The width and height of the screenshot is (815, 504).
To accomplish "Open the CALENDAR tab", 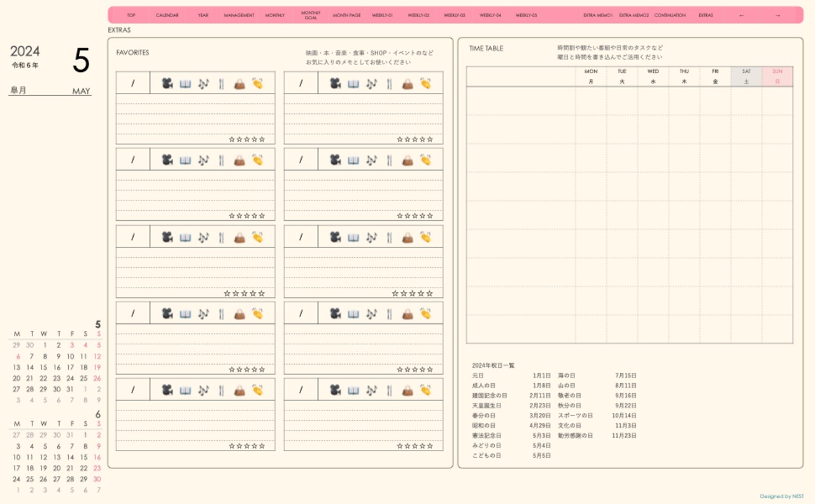I will (x=167, y=15).
